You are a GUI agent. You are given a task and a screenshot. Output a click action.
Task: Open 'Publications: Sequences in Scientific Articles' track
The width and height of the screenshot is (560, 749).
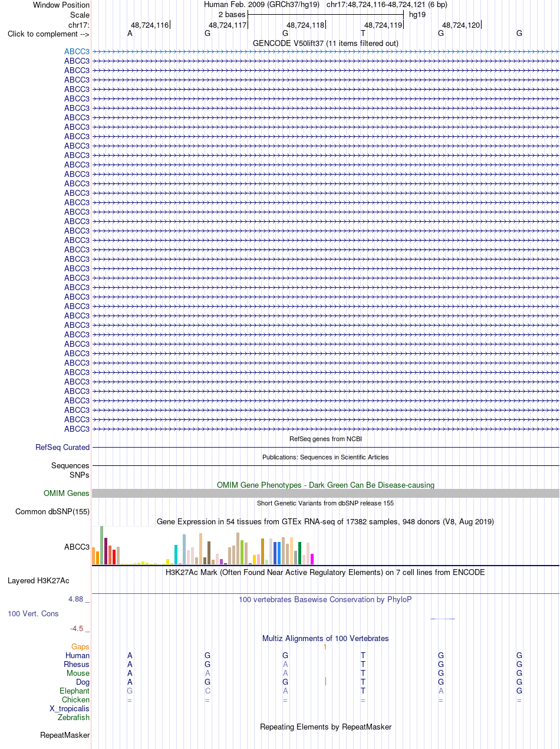pyautogui.click(x=325, y=457)
